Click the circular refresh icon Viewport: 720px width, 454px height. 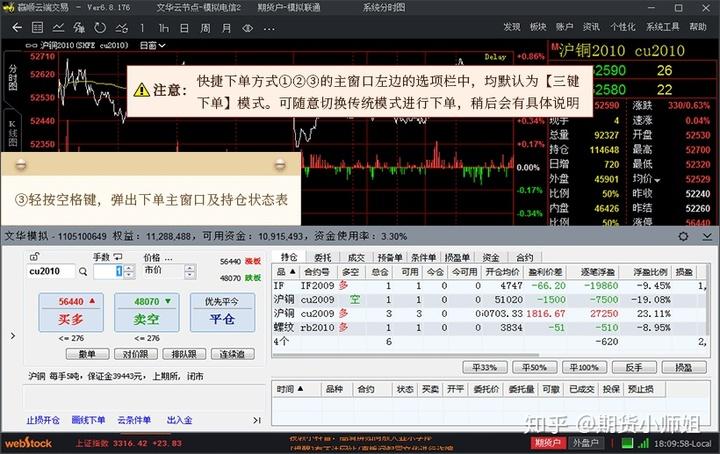pyautogui.click(x=100, y=28)
